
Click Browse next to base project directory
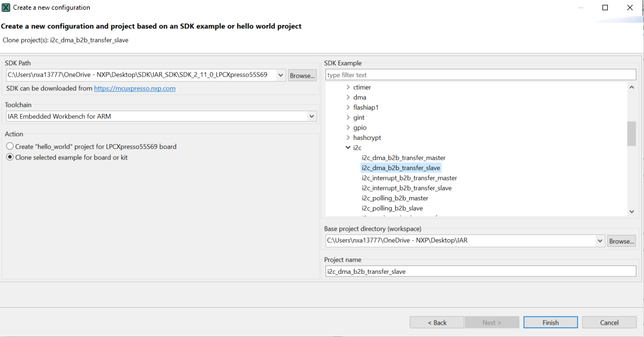click(621, 241)
